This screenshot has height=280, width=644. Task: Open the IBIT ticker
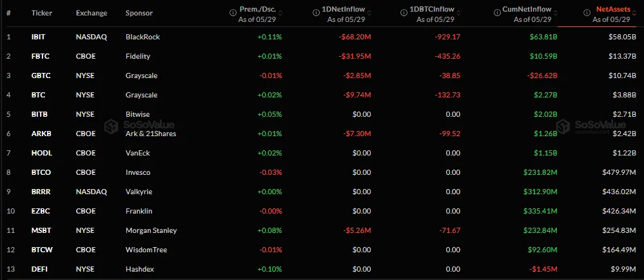coord(38,37)
